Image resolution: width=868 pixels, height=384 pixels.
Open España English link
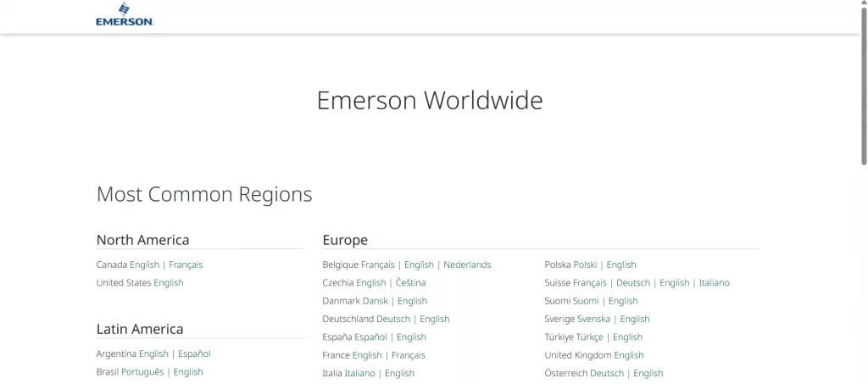pyautogui.click(x=411, y=337)
